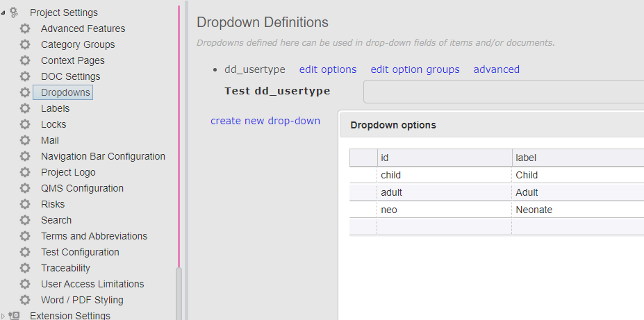Open the advanced link for dd_usertype
Screen dimensions: 644x320
point(496,69)
